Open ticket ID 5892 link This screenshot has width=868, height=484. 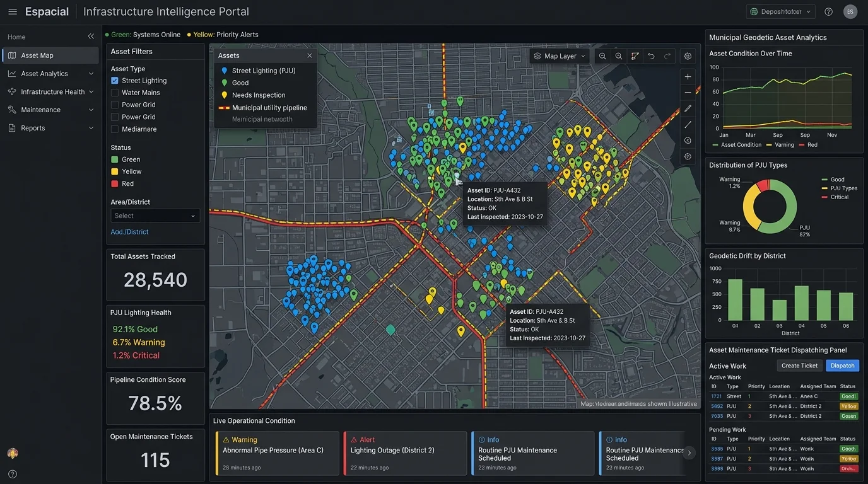717,406
